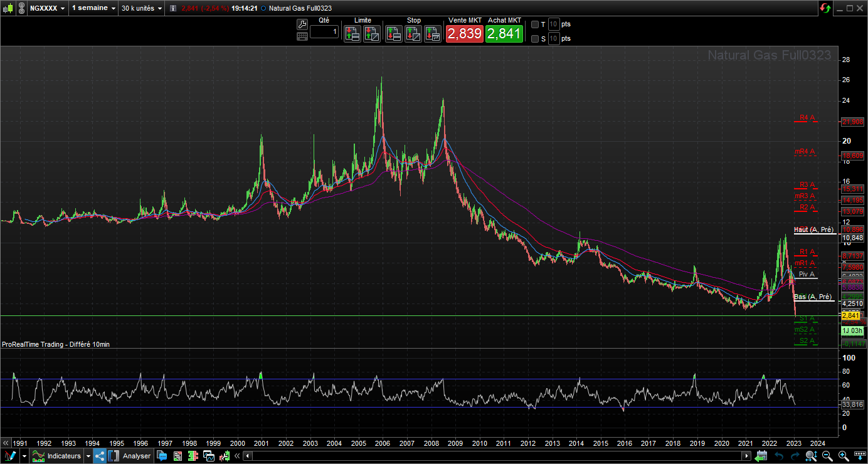Click the drawing pencil tool icon
Image resolution: width=868 pixels, height=464 pixels.
10,456
